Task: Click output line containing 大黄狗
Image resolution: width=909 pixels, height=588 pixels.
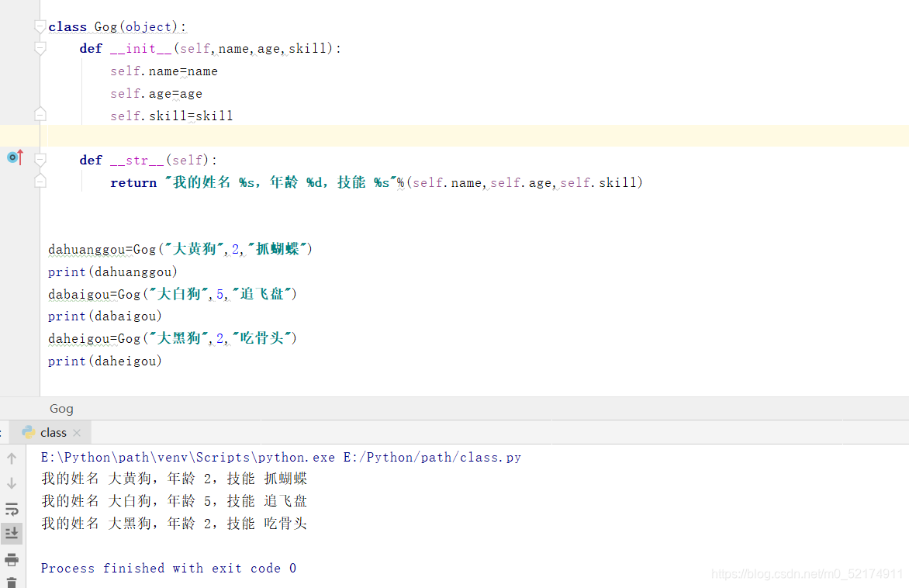Action: pyautogui.click(x=175, y=479)
